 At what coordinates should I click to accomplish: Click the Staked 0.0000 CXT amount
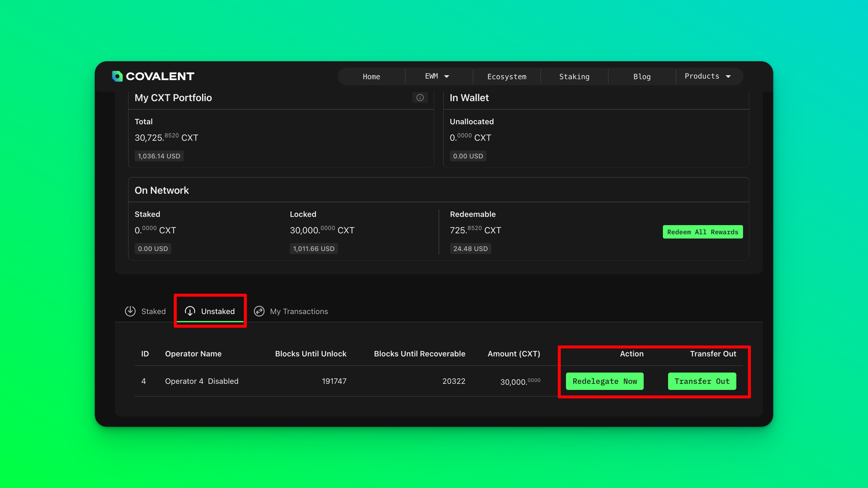point(155,230)
